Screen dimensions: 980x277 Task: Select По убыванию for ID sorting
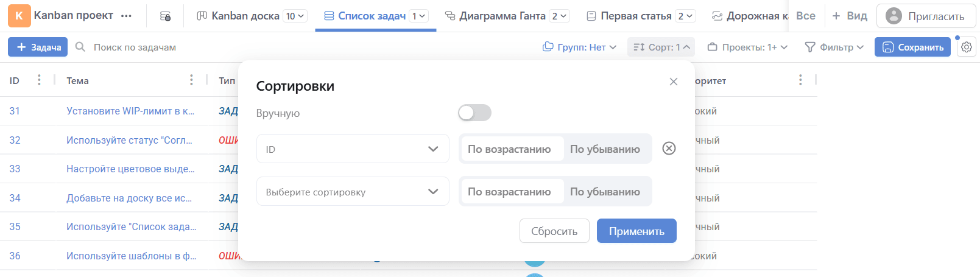pos(605,149)
